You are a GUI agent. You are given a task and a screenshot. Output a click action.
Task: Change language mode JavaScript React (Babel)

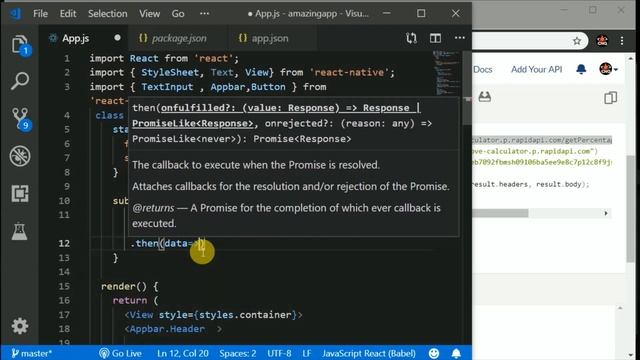click(x=369, y=353)
